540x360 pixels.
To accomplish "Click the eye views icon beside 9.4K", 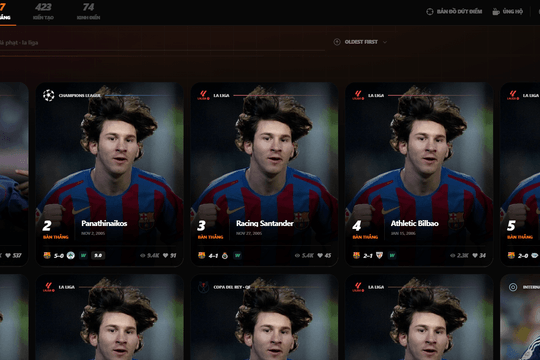I will click(x=143, y=256).
